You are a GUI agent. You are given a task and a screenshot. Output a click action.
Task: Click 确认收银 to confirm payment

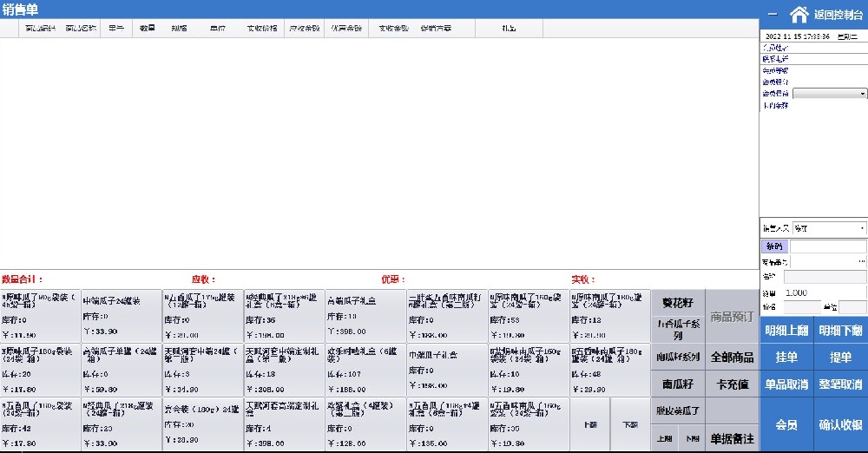coord(841,424)
